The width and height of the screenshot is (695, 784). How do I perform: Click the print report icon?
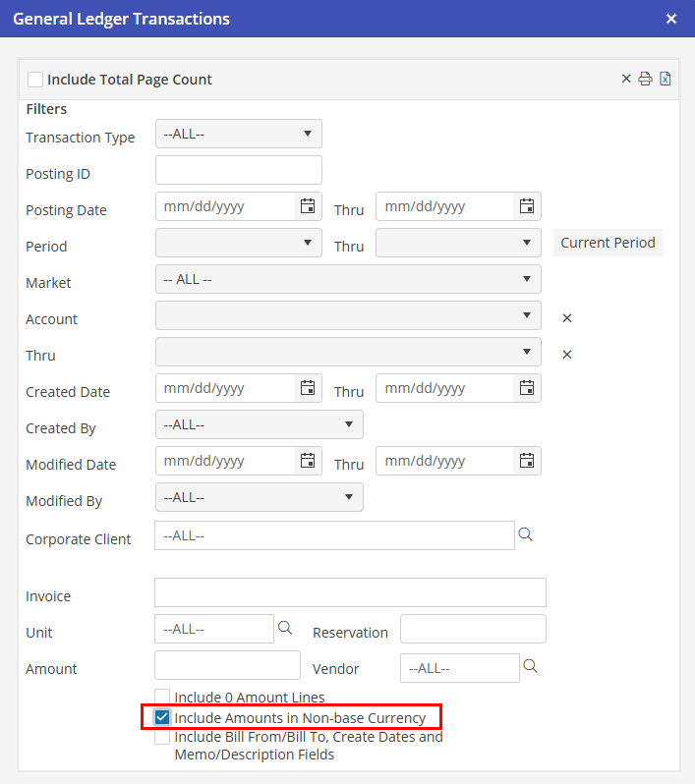point(645,79)
